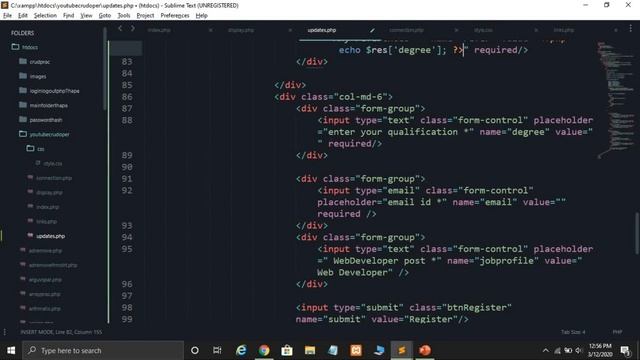
Task: Click line number 86 in the gutter
Action: coord(127,97)
